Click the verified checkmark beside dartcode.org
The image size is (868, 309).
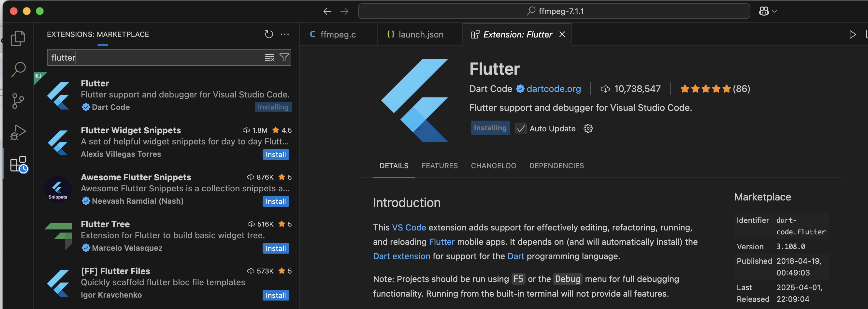pyautogui.click(x=520, y=89)
